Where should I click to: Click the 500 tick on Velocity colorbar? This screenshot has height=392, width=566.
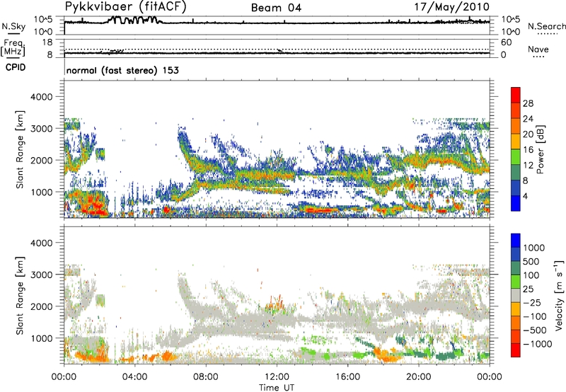point(531,262)
